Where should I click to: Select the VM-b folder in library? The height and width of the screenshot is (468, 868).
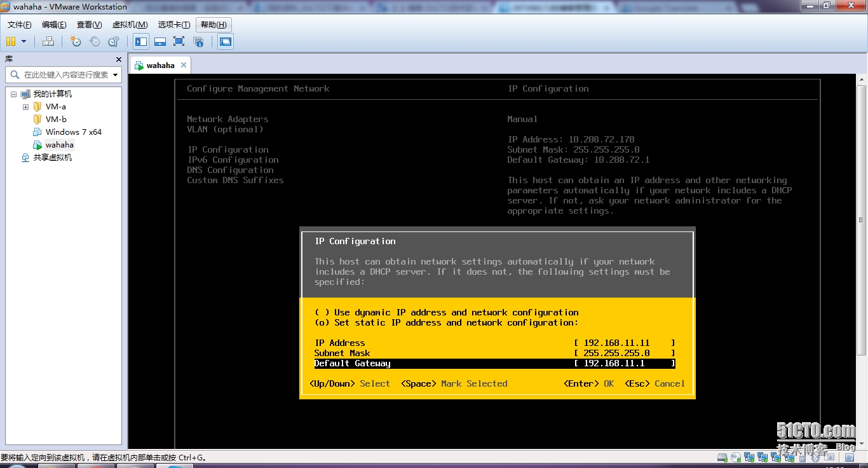[x=55, y=120]
